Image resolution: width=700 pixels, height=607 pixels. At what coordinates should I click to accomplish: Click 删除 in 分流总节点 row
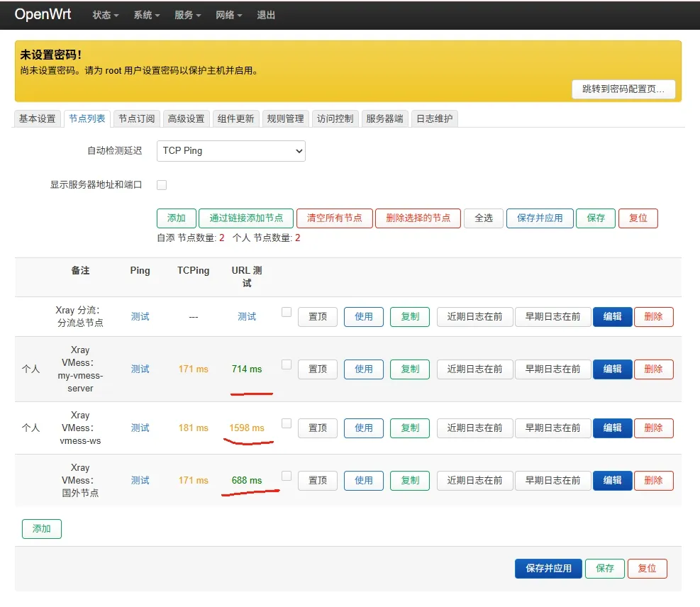click(x=654, y=317)
